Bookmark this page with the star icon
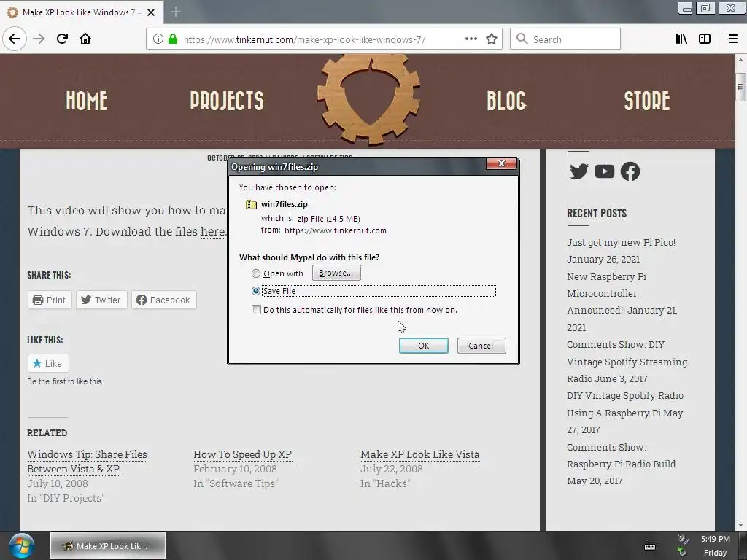 click(492, 39)
